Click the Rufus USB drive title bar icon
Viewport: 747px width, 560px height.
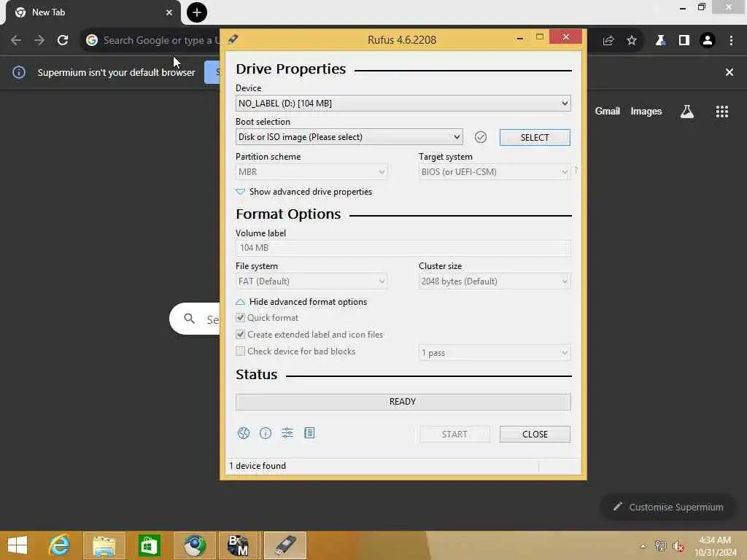tap(233, 39)
